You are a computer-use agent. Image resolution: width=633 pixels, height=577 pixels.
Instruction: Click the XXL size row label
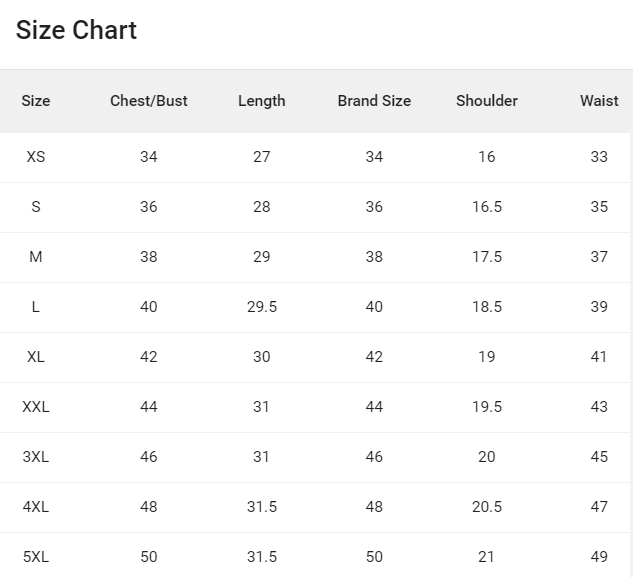(36, 407)
